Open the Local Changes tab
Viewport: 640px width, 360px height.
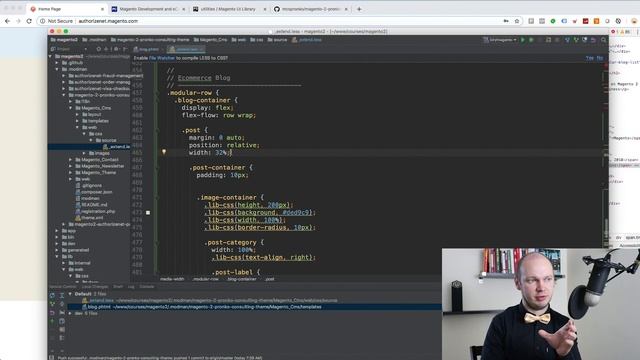pyautogui.click(x=95, y=287)
